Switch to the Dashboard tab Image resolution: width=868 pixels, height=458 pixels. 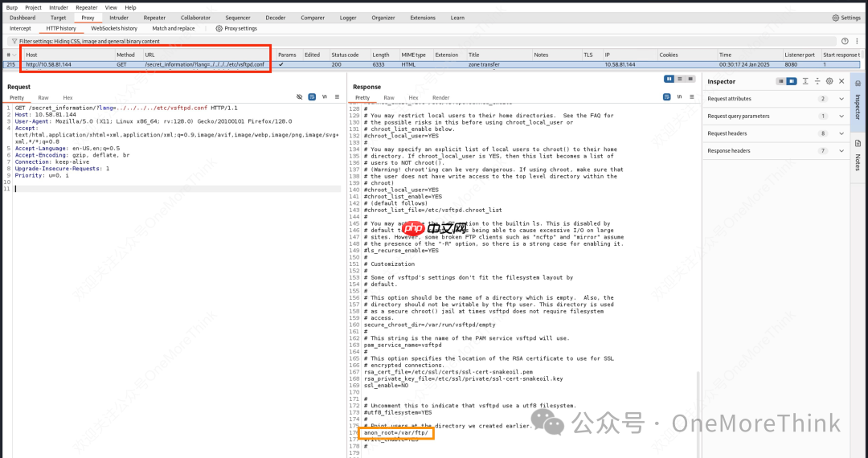(23, 18)
